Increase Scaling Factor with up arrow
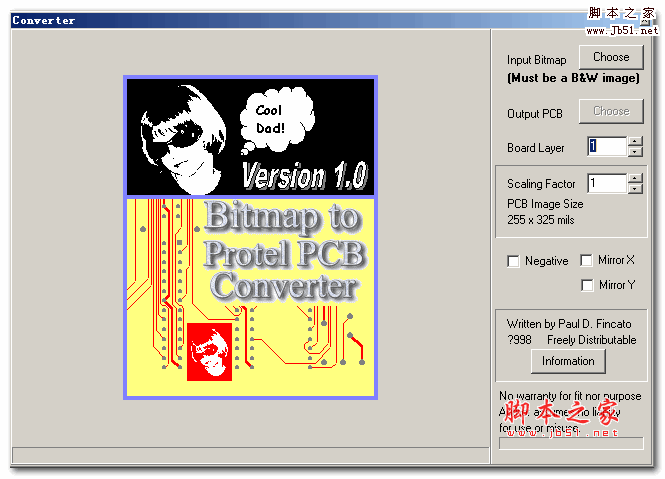This screenshot has width=665, height=479. point(635,178)
